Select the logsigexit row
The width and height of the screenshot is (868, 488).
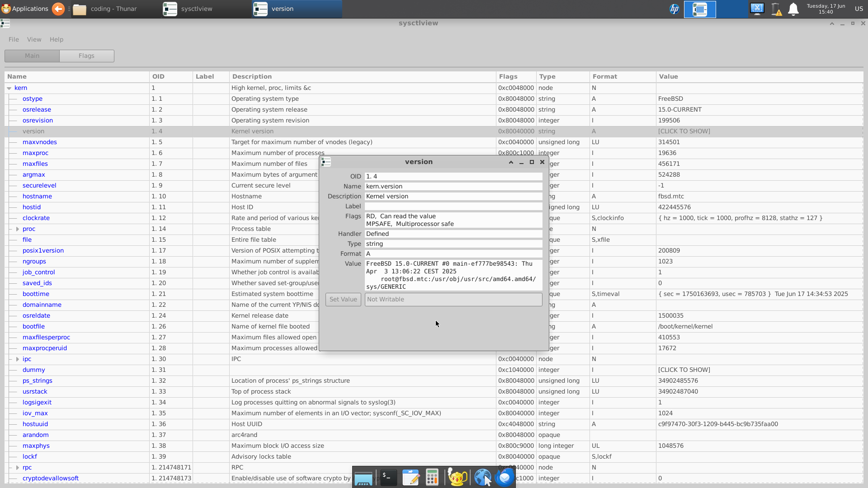[x=434, y=402]
